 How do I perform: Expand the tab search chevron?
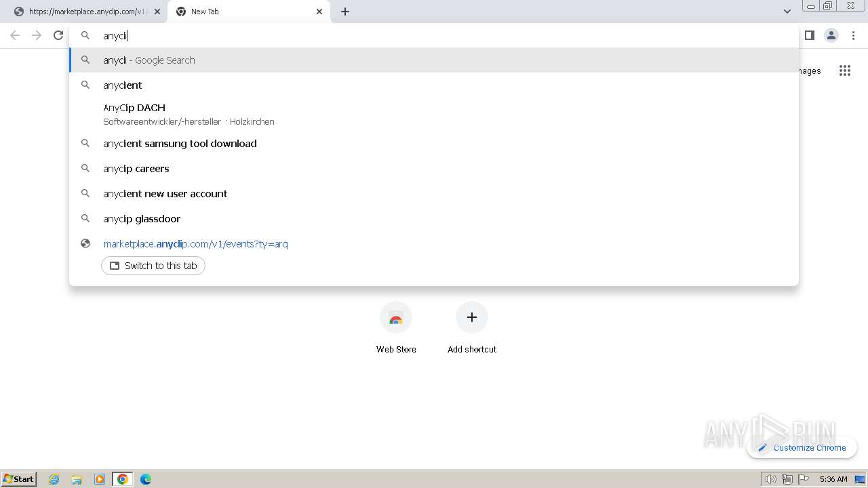787,12
